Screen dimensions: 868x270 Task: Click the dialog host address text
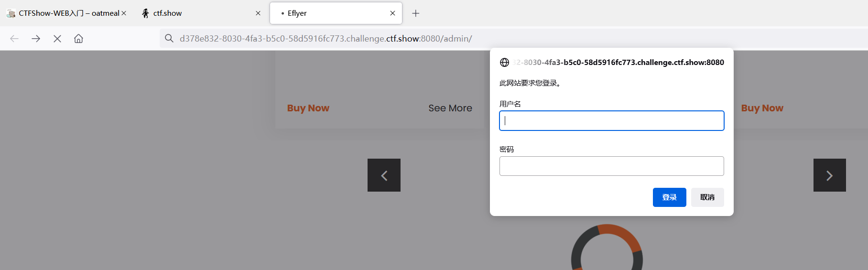[x=618, y=63]
